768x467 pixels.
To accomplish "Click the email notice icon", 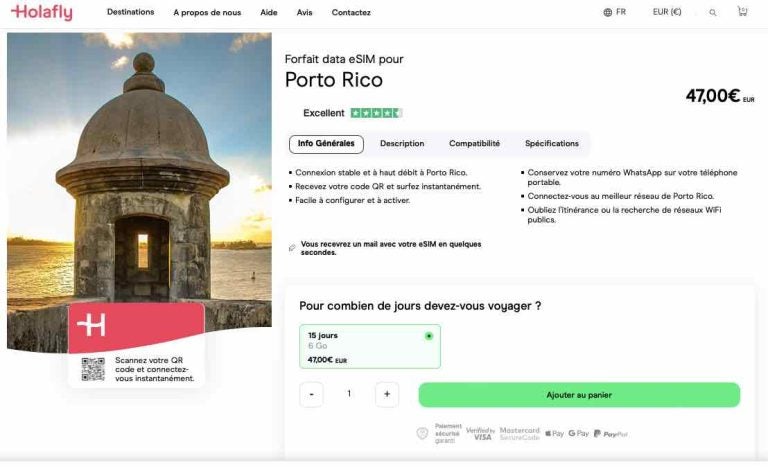I will coord(292,248).
